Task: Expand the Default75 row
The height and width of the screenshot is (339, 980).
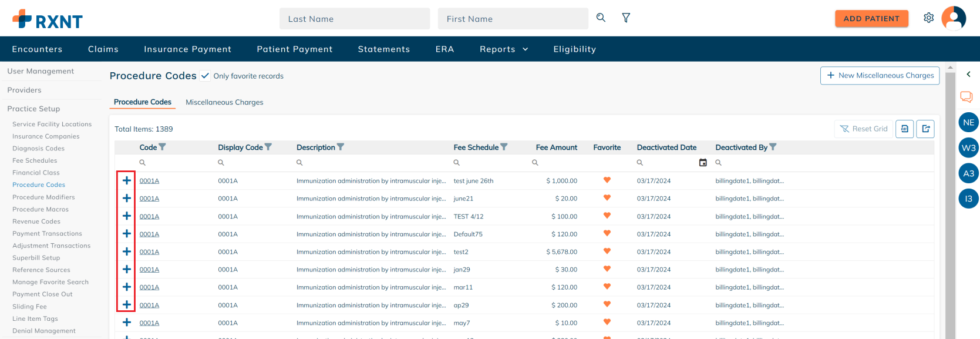Action: 127,233
